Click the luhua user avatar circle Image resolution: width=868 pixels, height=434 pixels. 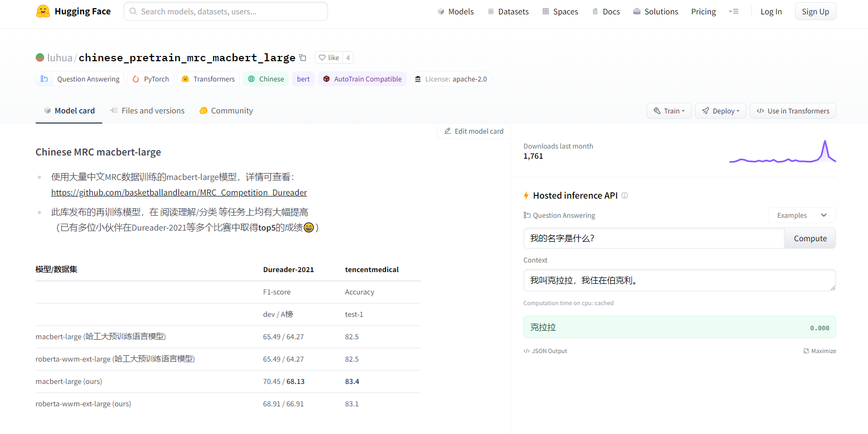[x=40, y=58]
